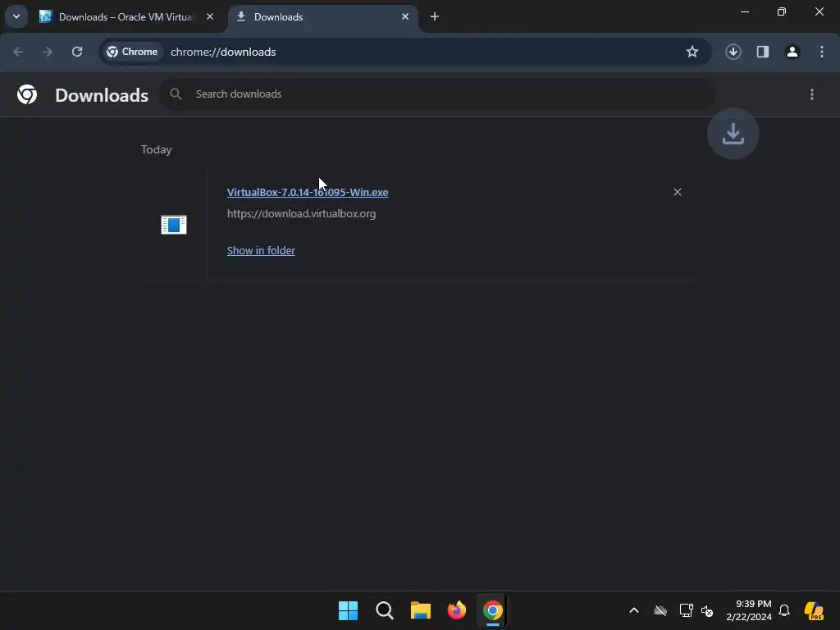Click the Copilot preview icon in taskbar
This screenshot has width=840, height=630.
pyautogui.click(x=815, y=610)
